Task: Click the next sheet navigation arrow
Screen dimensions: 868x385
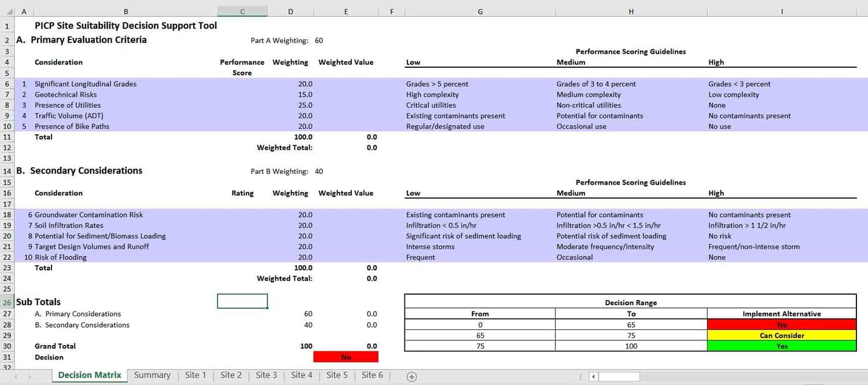Action: tap(30, 376)
